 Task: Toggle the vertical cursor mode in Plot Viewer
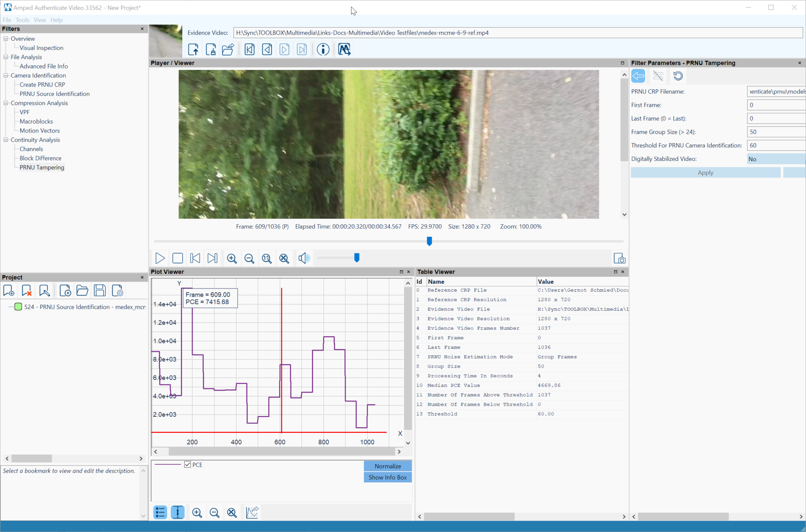pyautogui.click(x=177, y=512)
